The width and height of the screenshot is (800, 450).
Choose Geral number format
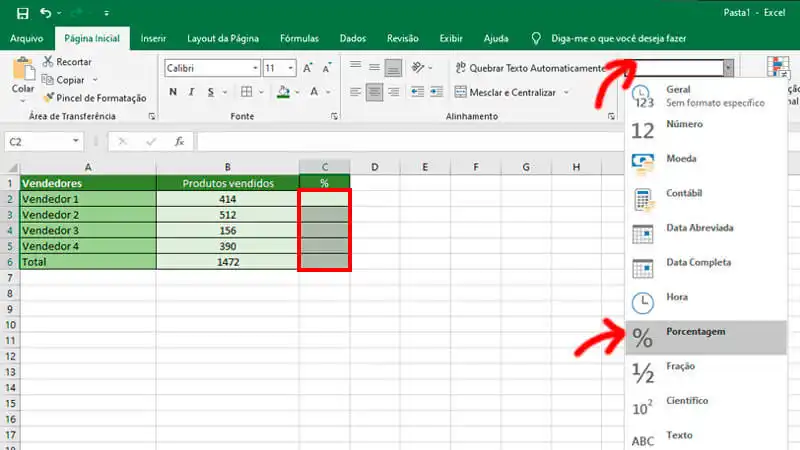pyautogui.click(x=706, y=96)
